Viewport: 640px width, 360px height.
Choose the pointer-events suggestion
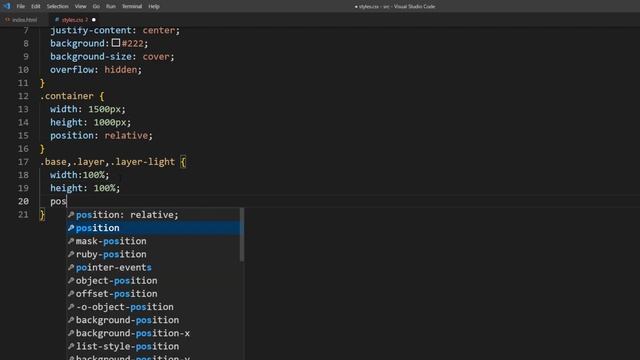154,267
